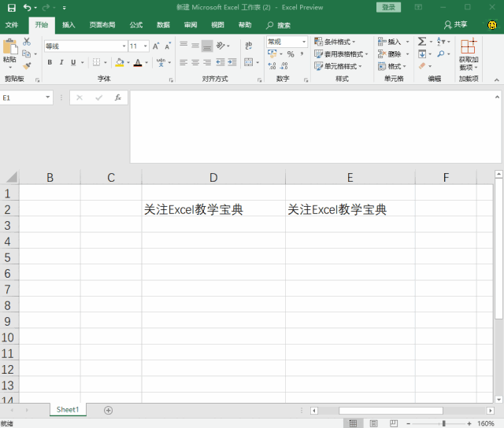Undo the last action
The image size is (504, 428).
tap(27, 8)
